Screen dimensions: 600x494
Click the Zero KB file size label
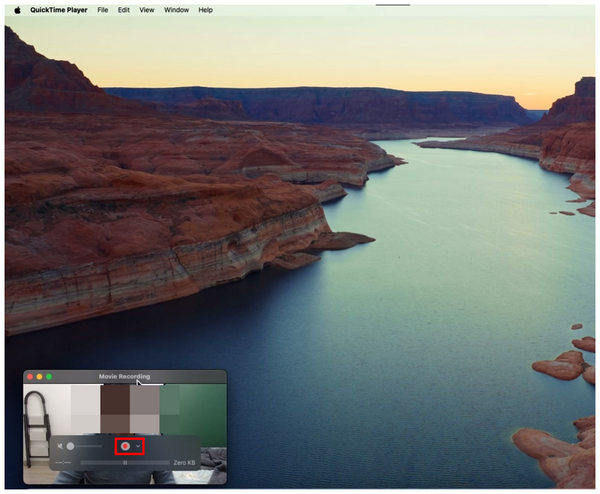click(x=184, y=463)
